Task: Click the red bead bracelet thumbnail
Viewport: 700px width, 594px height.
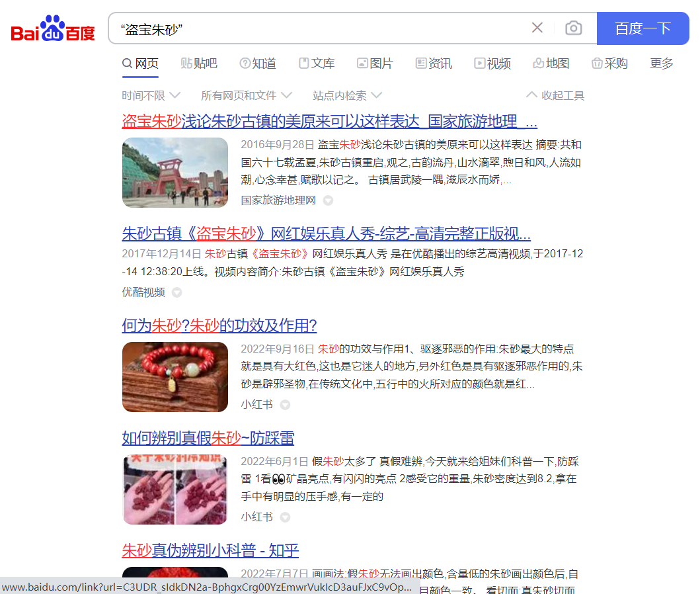Action: point(175,376)
